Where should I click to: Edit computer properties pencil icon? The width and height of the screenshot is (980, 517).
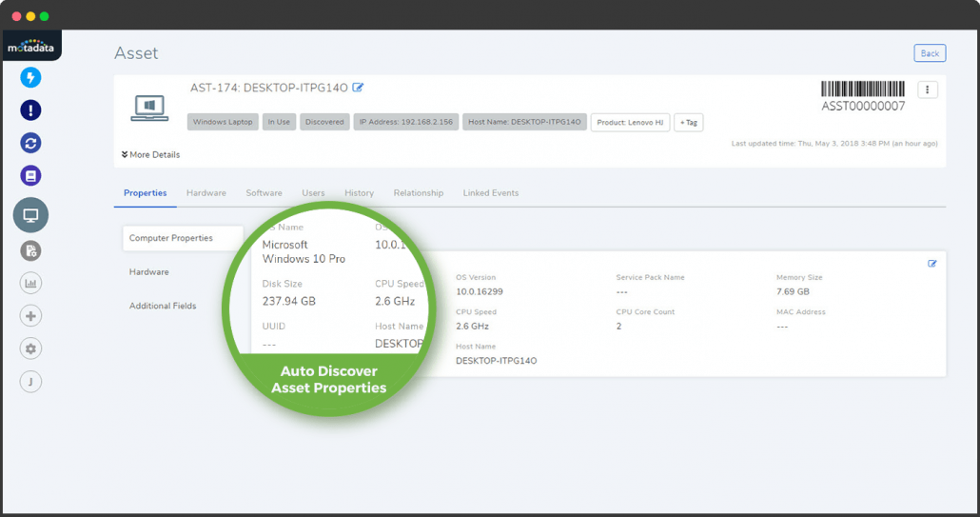pos(931,264)
